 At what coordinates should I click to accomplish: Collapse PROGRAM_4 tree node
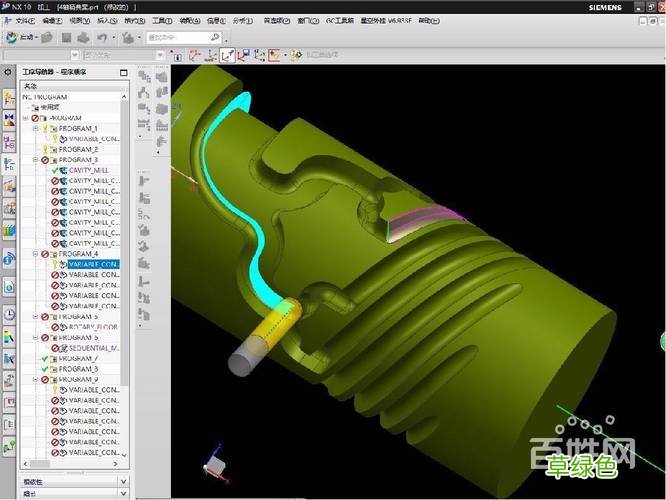click(x=36, y=254)
